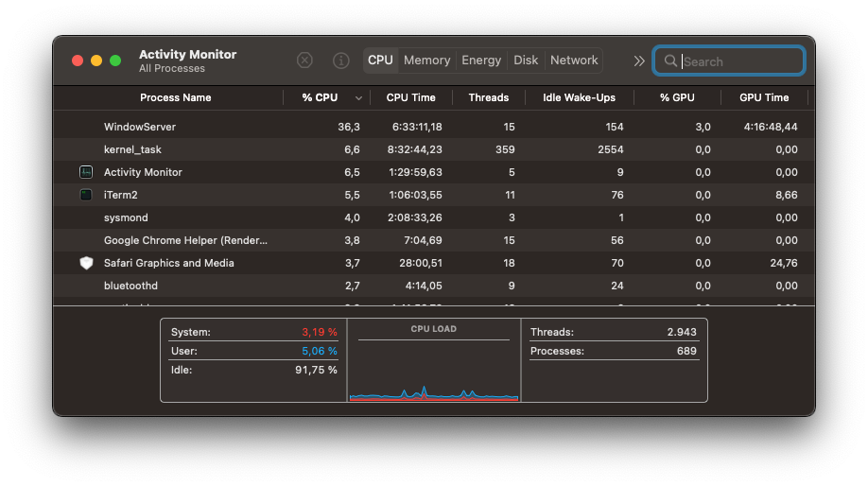Switch to the Memory tab
Screen dimensions: 868x486
coord(426,61)
